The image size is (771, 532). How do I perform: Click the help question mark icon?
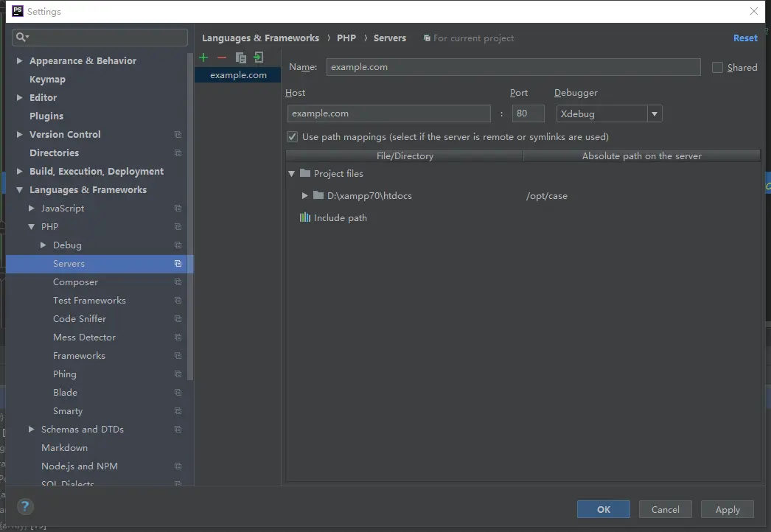(25, 506)
